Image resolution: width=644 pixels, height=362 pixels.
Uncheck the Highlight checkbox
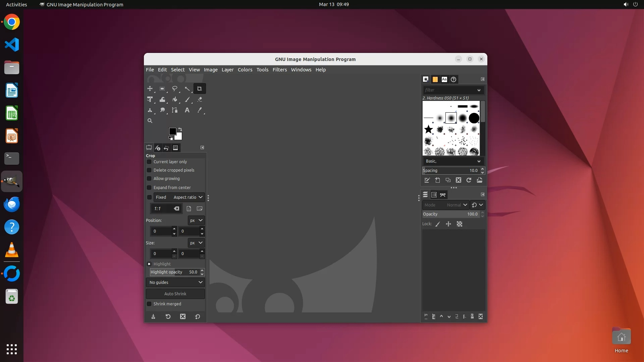(149, 264)
